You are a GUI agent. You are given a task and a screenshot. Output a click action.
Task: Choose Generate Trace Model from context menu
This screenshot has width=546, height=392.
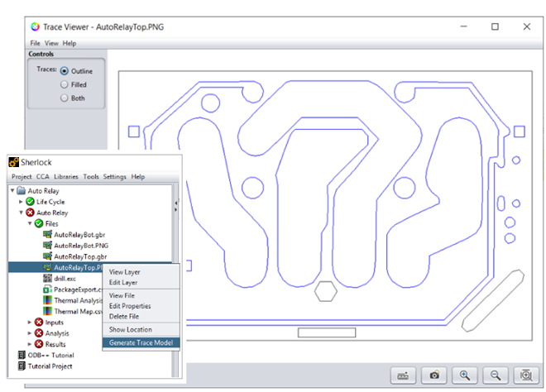point(141,342)
